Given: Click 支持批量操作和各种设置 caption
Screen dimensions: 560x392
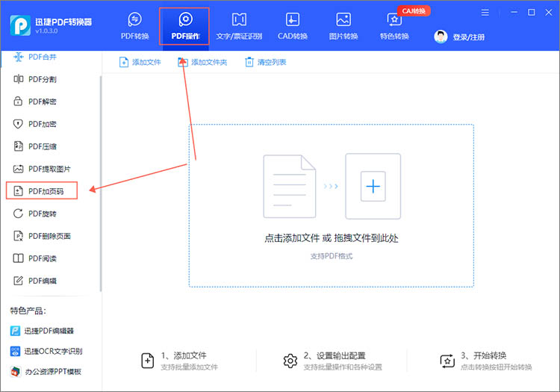Looking at the screenshot, I should pos(343,367).
